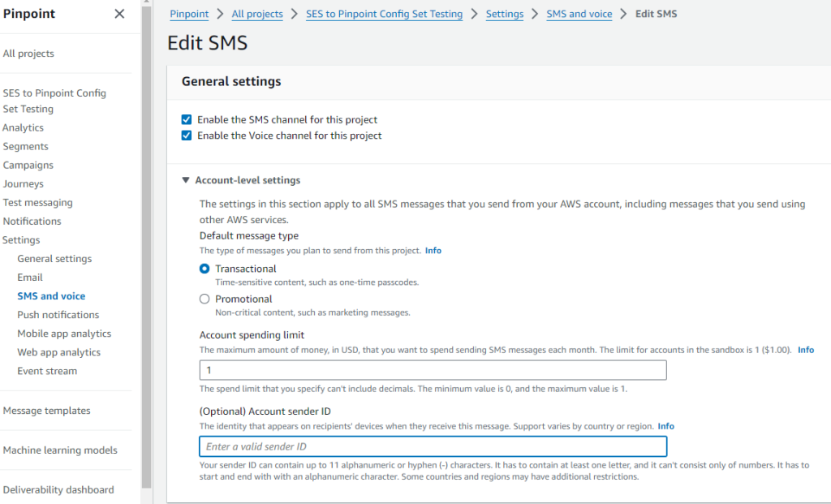The height and width of the screenshot is (504, 831).
Task: Open Campaigns in sidebar
Action: point(28,165)
